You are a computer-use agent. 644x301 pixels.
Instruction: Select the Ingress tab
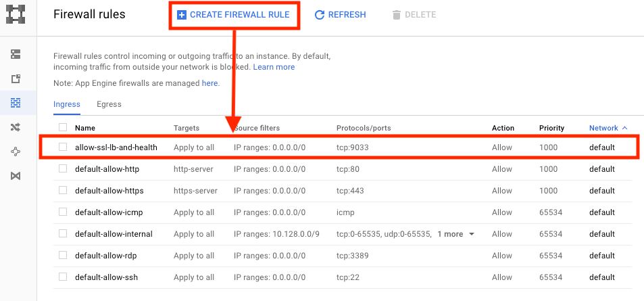(x=67, y=104)
